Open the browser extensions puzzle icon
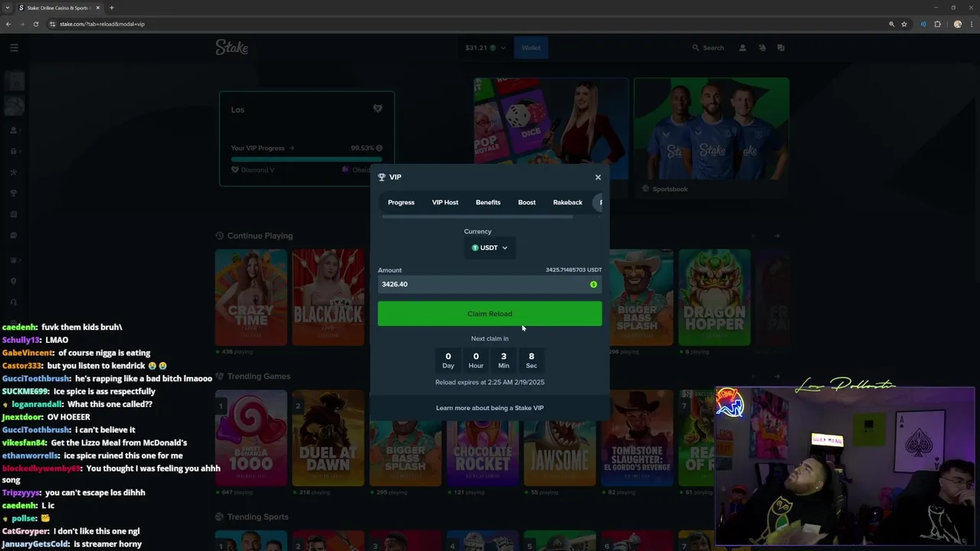The height and width of the screenshot is (551, 980). (x=937, y=24)
